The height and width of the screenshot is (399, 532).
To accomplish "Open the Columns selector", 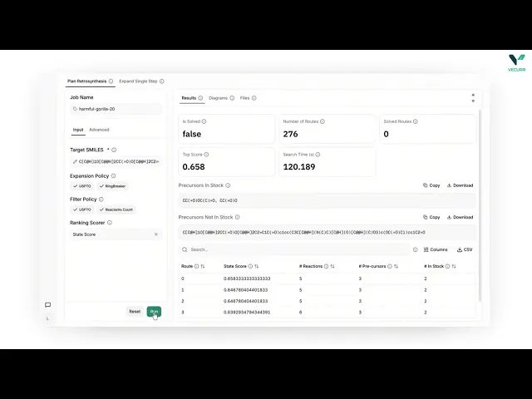I will (x=436, y=249).
